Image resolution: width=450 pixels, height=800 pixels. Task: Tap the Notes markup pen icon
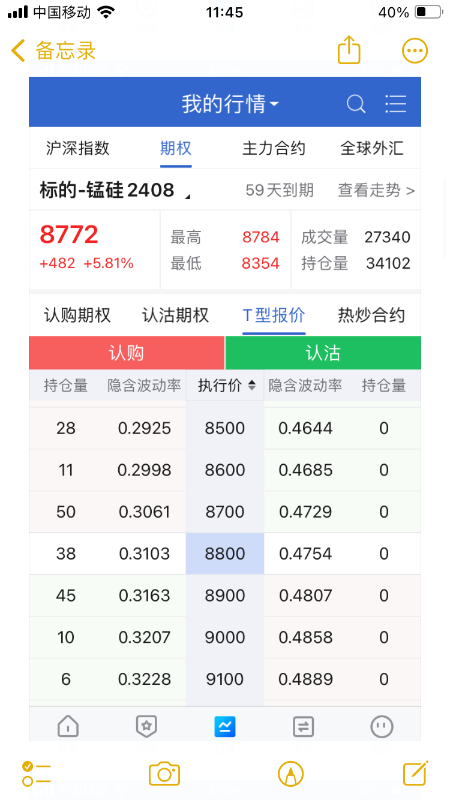tap(291, 774)
